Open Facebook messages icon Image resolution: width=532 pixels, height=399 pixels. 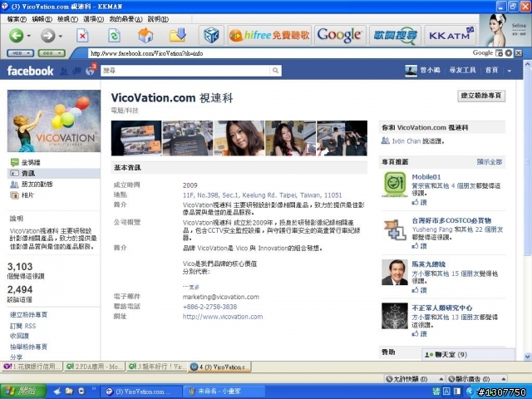click(x=77, y=71)
